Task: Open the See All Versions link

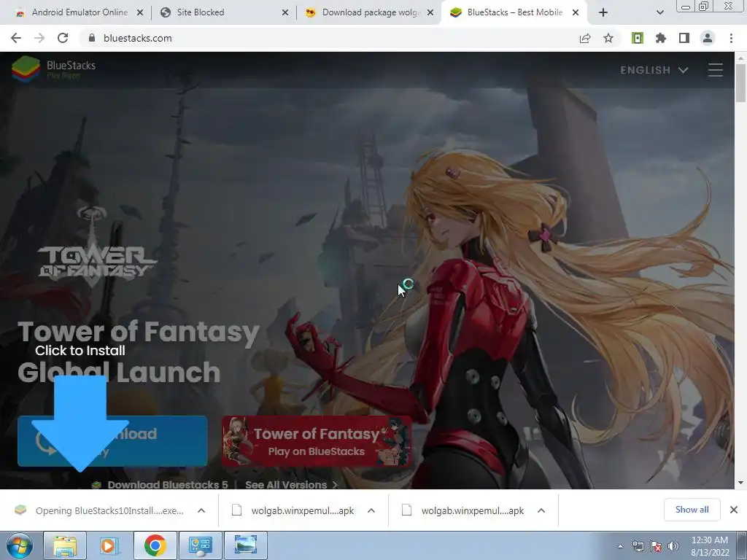Action: coord(291,485)
